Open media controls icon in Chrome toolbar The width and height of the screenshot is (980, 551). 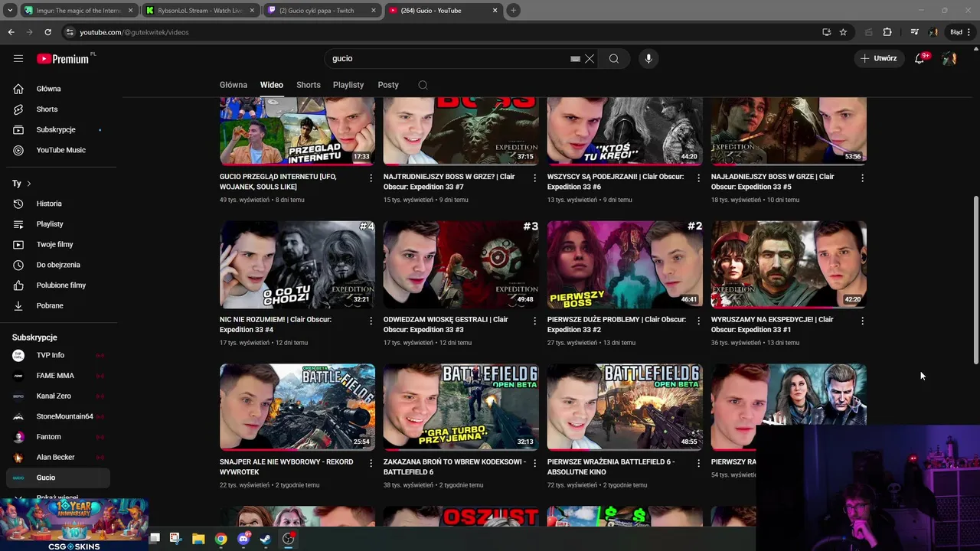click(914, 32)
